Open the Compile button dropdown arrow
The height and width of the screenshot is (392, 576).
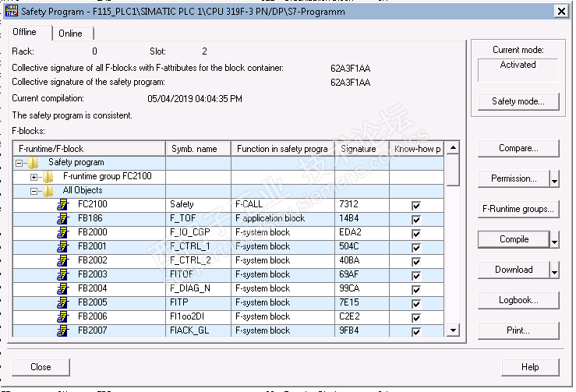(x=554, y=239)
